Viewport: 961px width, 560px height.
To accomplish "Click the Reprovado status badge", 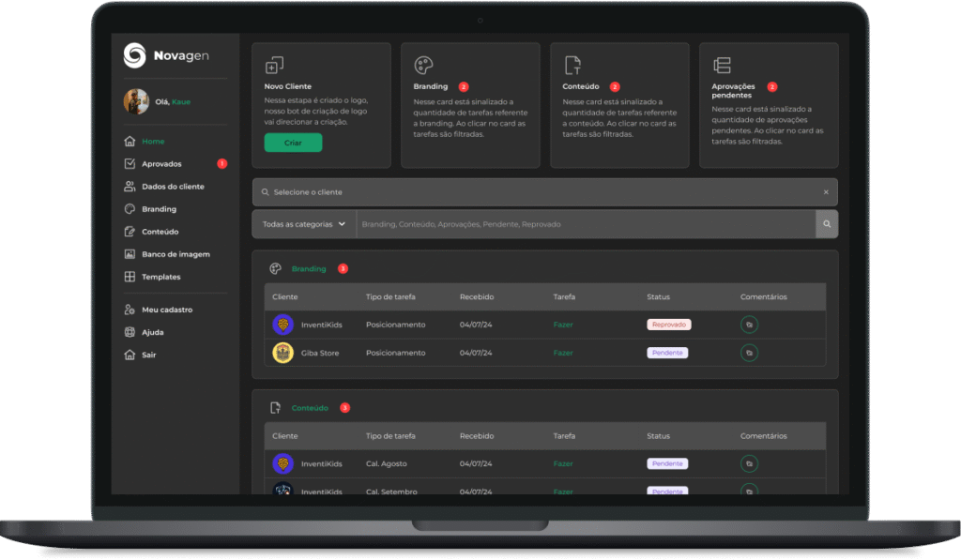I will click(x=668, y=325).
